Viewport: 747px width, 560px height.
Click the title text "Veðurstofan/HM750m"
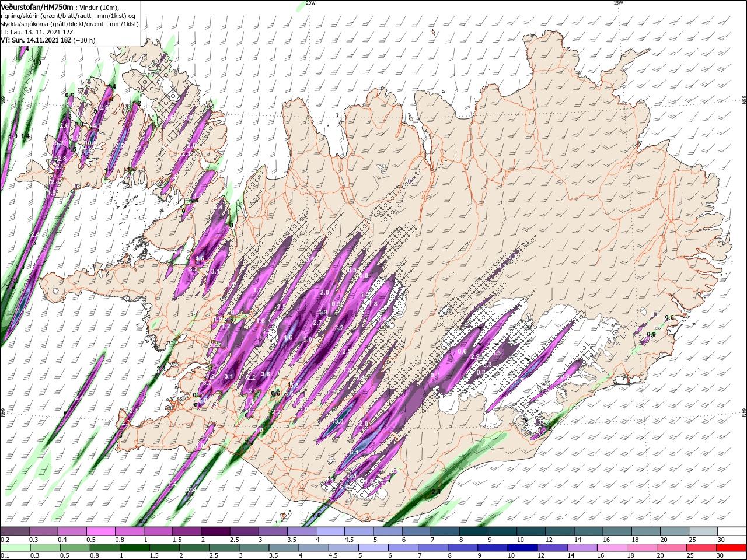[x=37, y=6]
